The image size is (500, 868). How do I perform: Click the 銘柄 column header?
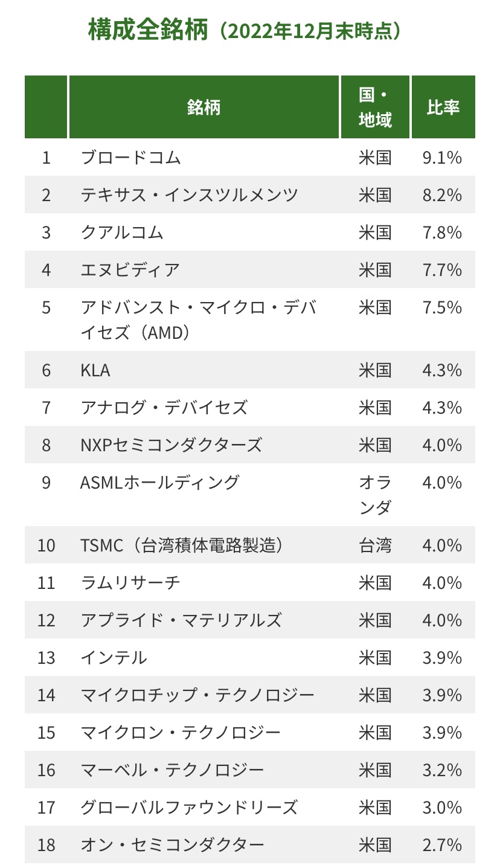(204, 108)
